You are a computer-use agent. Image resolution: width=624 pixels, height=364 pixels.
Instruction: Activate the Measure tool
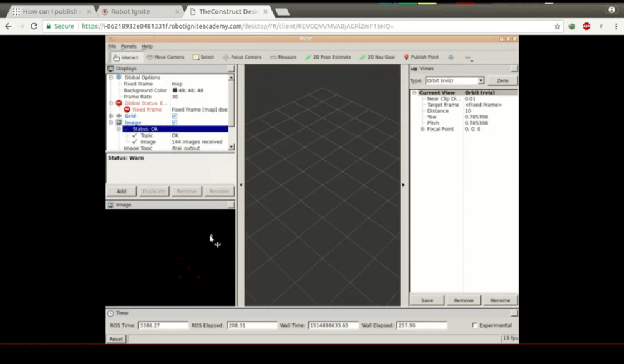click(283, 57)
